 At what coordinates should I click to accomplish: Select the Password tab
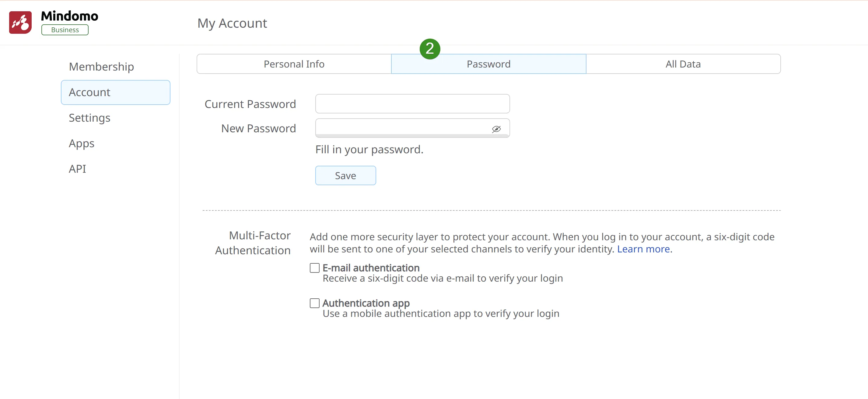pyautogui.click(x=488, y=64)
